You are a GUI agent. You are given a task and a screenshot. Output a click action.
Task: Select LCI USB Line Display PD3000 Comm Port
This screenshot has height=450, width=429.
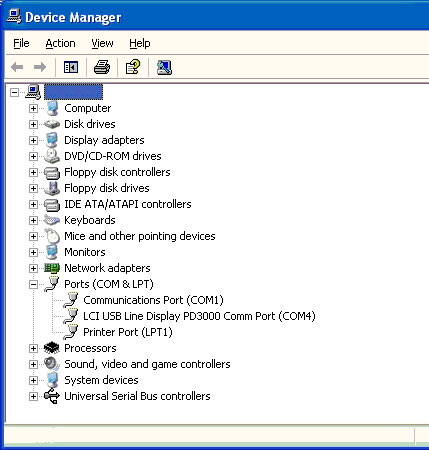click(199, 316)
